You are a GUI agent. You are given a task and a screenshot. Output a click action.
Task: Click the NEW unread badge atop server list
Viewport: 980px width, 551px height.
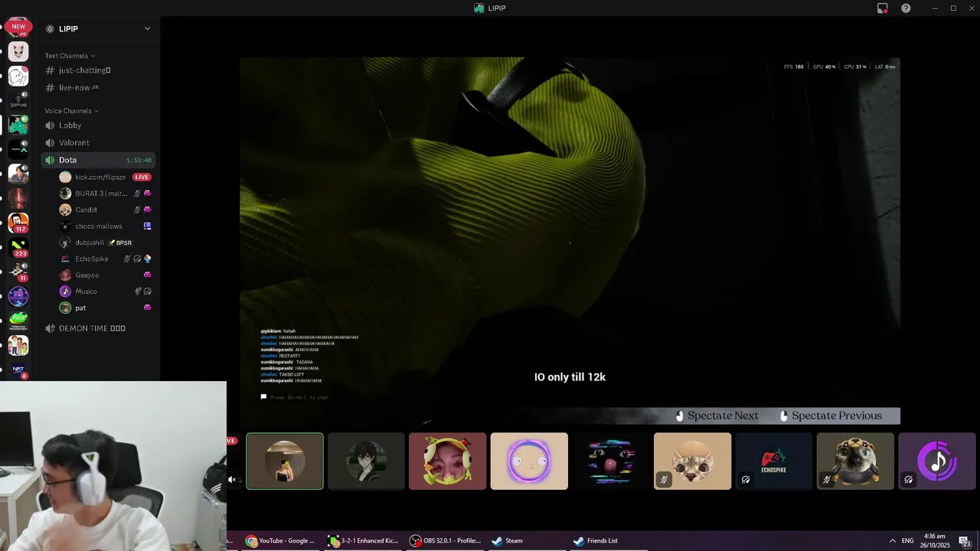coord(18,26)
